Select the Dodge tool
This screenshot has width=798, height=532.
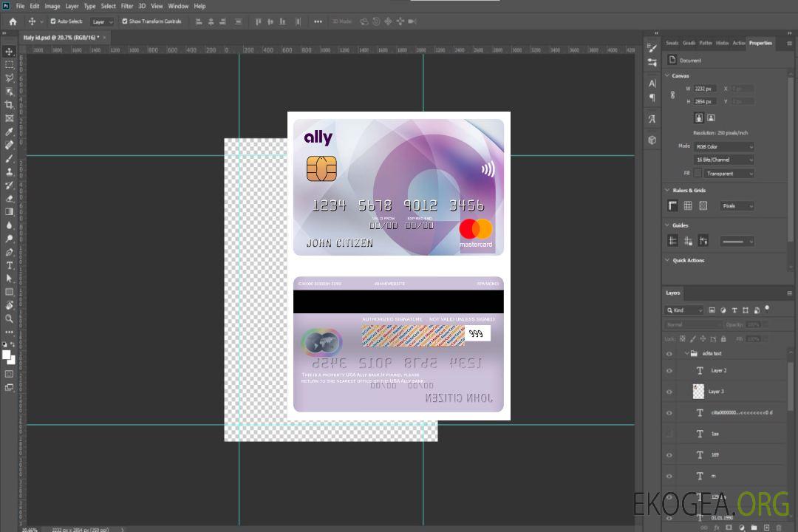coord(9,238)
